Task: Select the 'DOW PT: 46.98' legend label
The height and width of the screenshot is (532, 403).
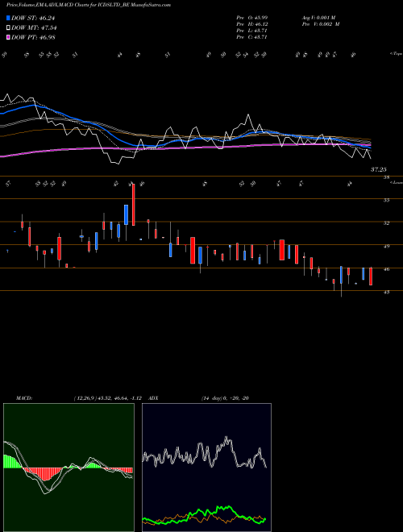Action: point(33,37)
